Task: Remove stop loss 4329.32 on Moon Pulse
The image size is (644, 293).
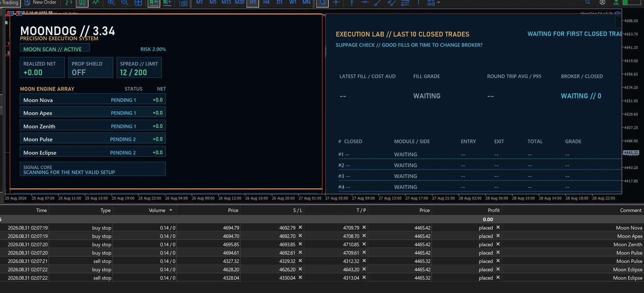Action: 300,261
